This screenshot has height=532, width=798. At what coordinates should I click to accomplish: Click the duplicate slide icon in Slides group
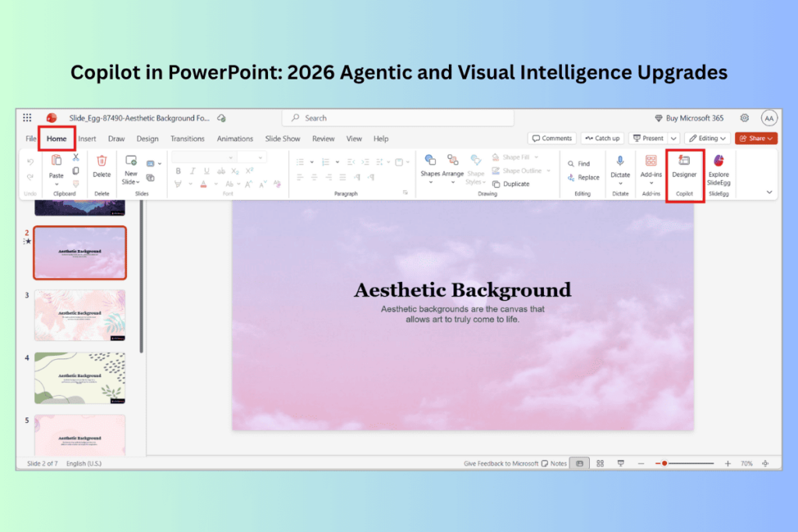[150, 178]
